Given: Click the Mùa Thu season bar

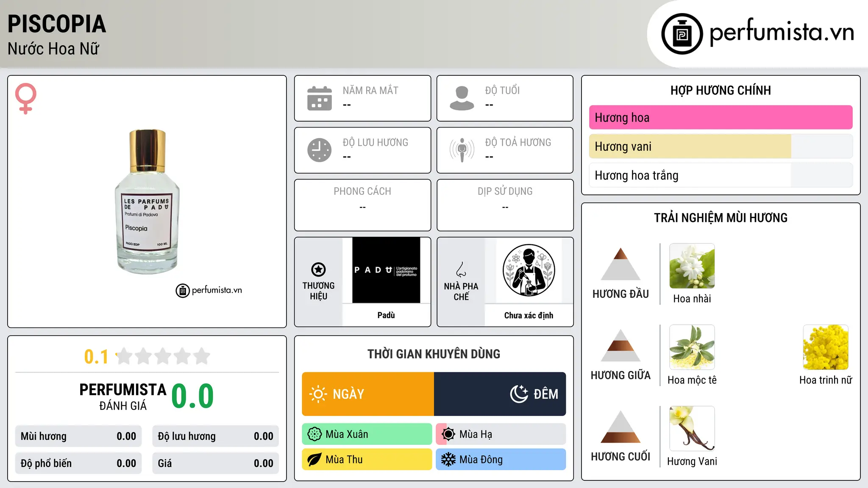Looking at the screenshot, I should pyautogui.click(x=367, y=460).
